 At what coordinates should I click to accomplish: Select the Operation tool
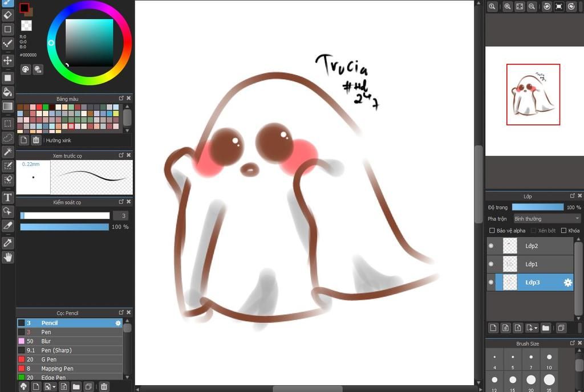[7, 211]
